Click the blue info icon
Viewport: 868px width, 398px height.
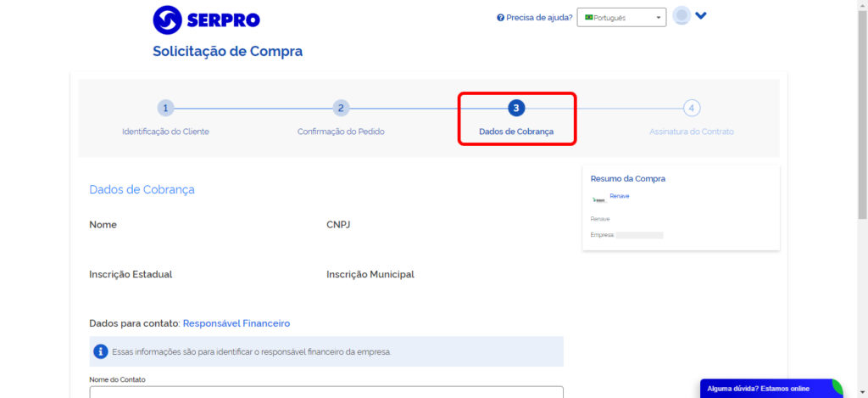[101, 351]
